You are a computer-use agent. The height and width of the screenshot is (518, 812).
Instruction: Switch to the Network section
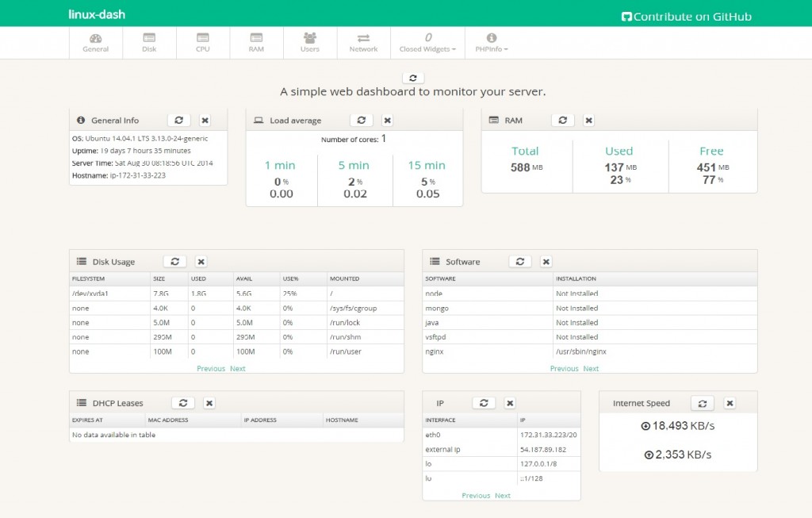[x=363, y=43]
